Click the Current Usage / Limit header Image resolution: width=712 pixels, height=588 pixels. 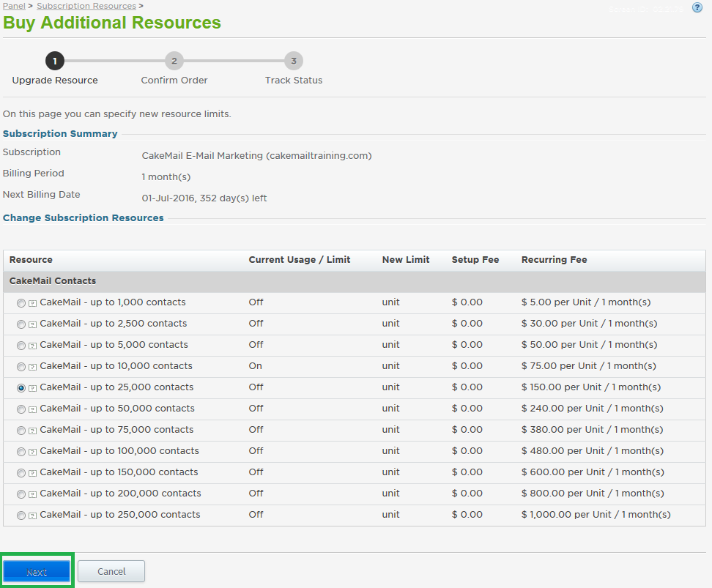tap(300, 260)
